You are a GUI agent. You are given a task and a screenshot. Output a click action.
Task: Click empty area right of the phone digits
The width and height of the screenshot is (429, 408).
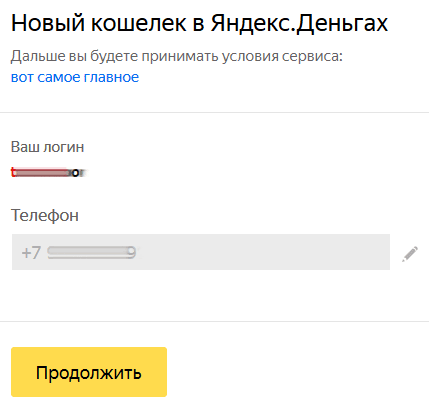[x=263, y=252]
